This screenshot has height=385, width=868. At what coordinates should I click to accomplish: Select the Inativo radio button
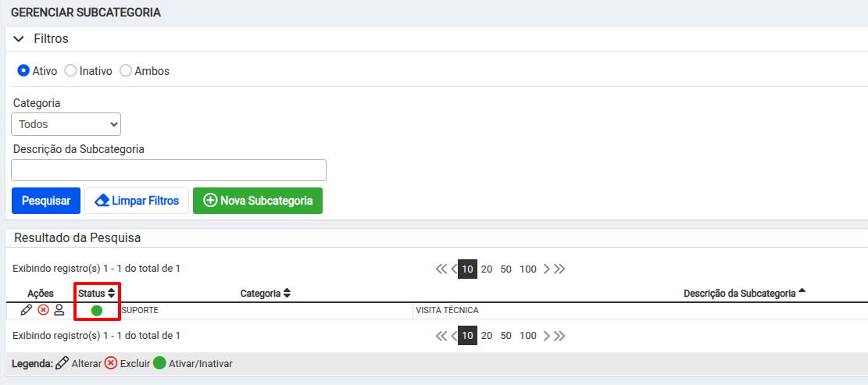70,71
